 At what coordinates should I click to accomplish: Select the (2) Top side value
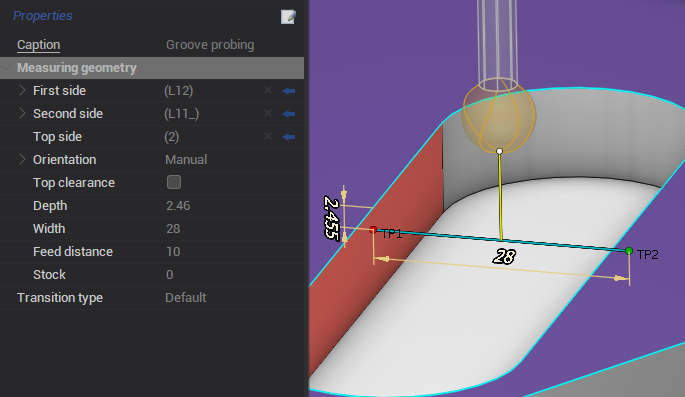172,137
